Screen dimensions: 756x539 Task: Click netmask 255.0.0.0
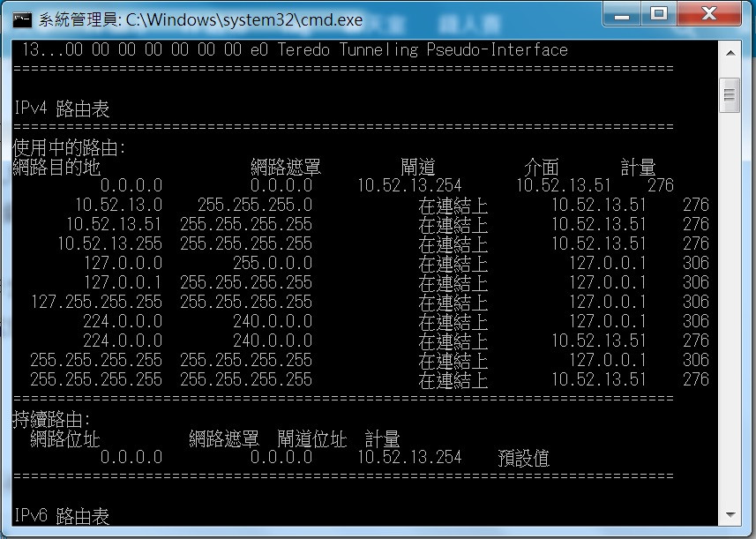click(273, 263)
